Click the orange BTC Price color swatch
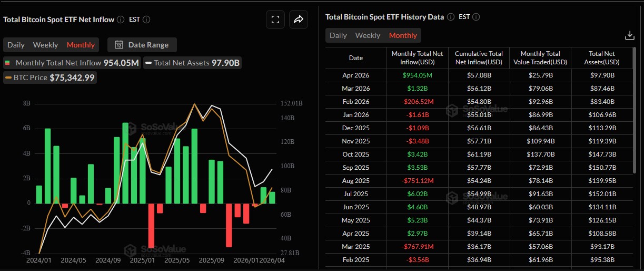The image size is (644, 271). click(8, 78)
